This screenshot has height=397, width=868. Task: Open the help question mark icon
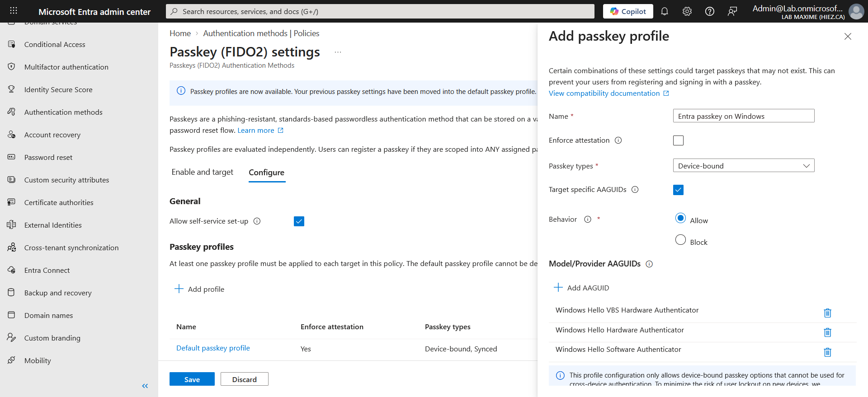tap(710, 11)
